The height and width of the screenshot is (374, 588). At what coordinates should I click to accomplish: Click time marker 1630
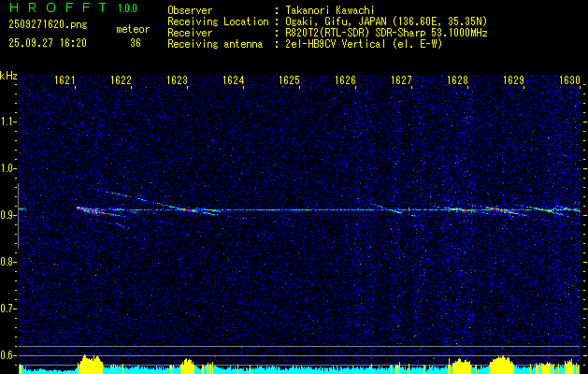569,79
